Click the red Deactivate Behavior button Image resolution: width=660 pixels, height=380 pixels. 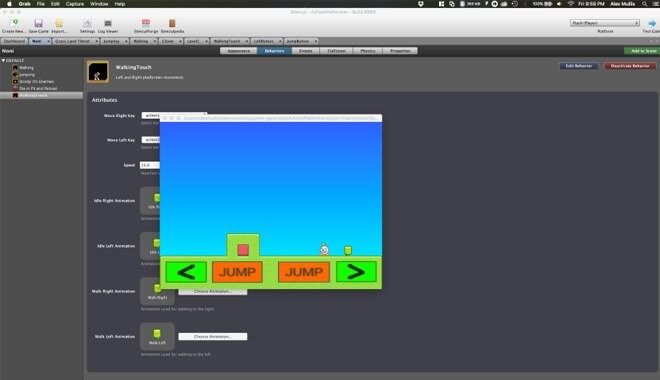click(x=630, y=66)
